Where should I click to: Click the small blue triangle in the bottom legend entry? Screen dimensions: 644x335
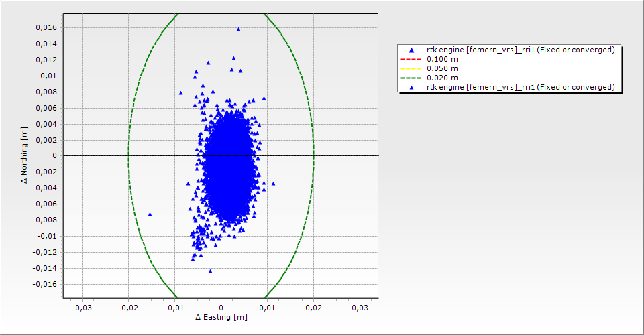411,87
